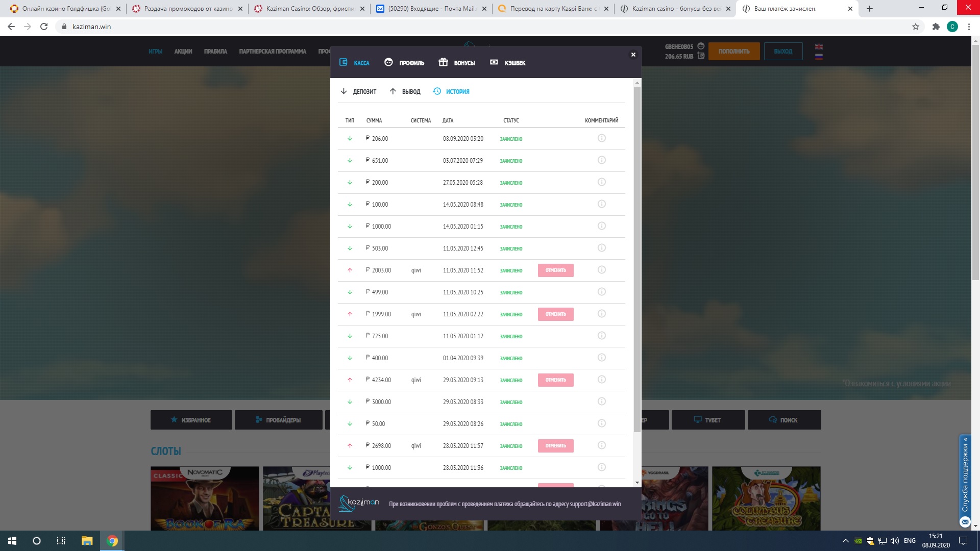Show hidden system tray icons chevron
The image size is (980, 551).
845,541
